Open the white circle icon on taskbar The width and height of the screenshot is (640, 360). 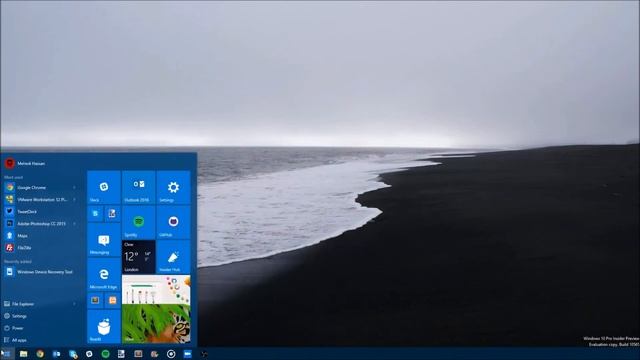[x=171, y=354]
